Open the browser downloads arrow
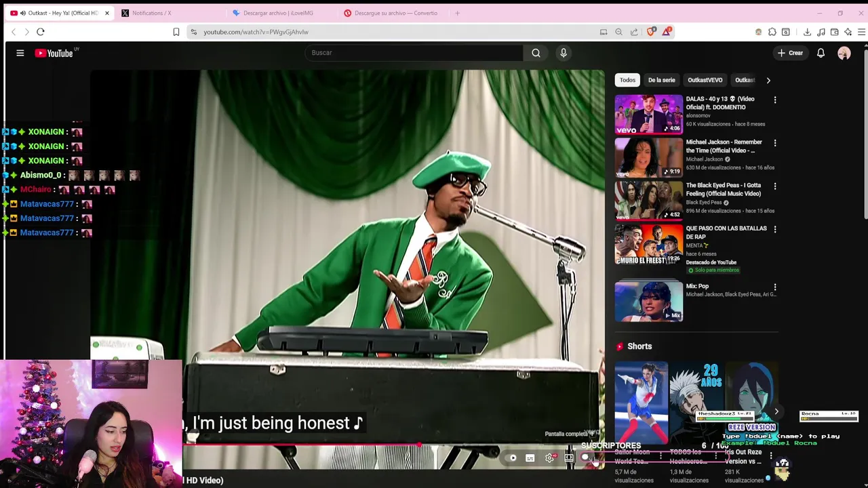The width and height of the screenshot is (868, 488). click(807, 32)
